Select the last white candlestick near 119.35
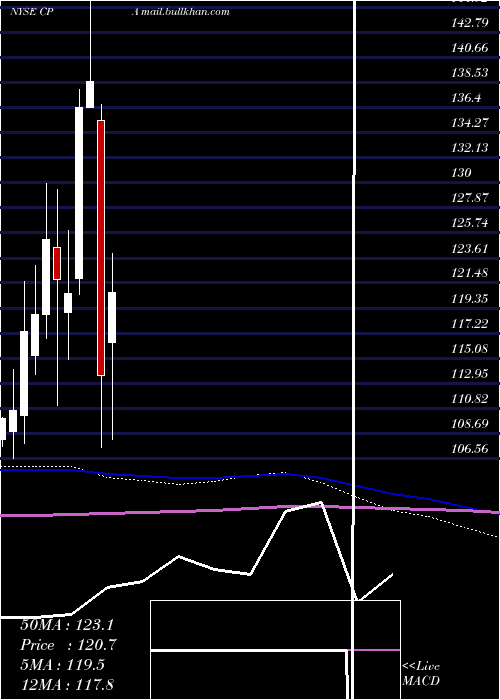The height and width of the screenshot is (700, 500). (112, 317)
